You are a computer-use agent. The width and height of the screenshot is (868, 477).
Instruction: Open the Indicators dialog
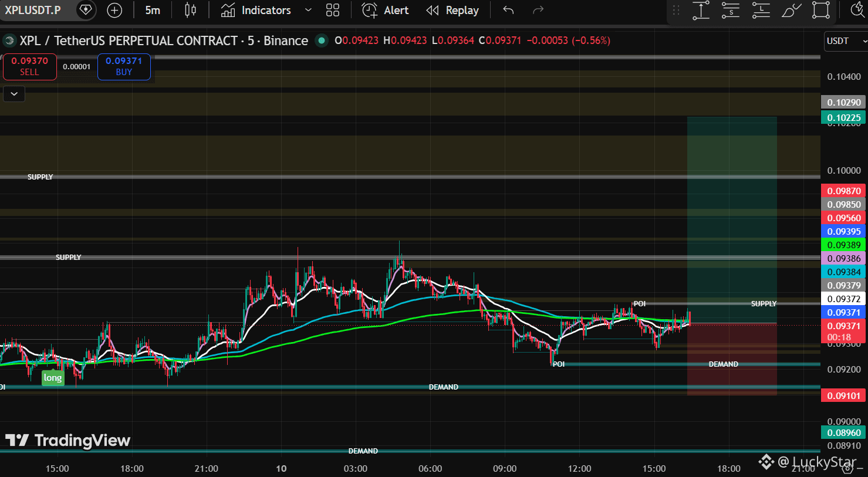point(256,10)
